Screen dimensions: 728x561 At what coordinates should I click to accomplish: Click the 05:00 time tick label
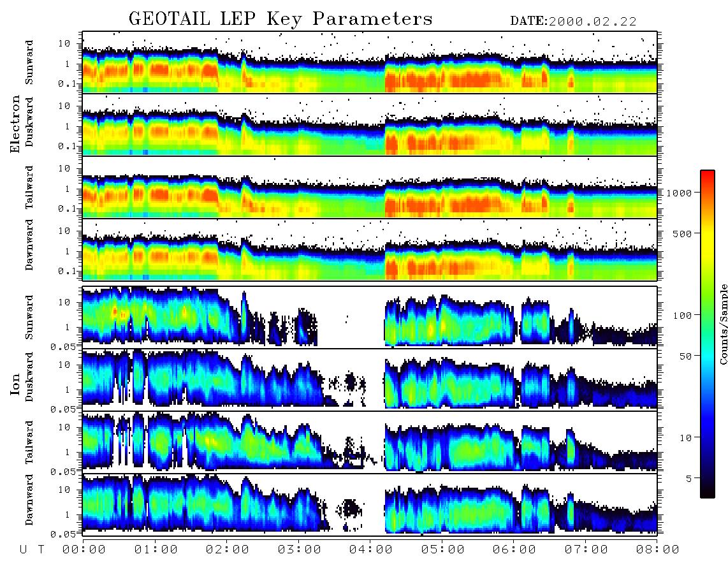point(443,550)
